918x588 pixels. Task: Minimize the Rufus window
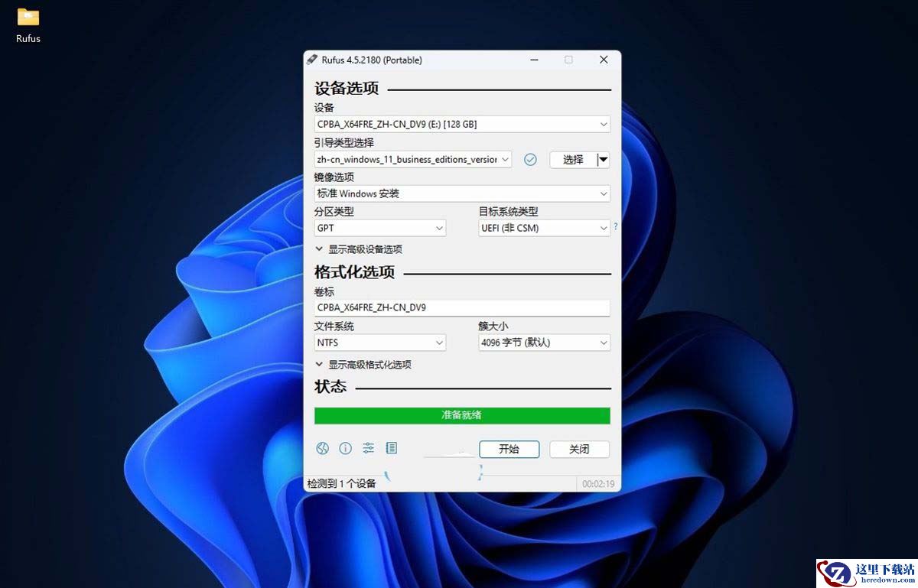(x=533, y=60)
